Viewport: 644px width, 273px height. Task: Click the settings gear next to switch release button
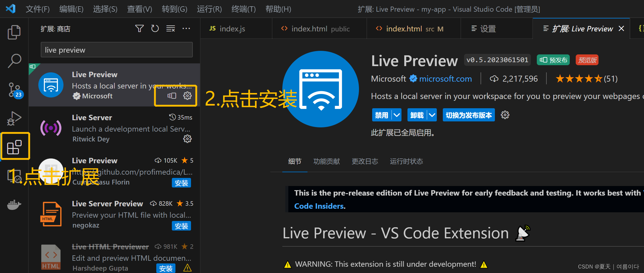tap(505, 115)
